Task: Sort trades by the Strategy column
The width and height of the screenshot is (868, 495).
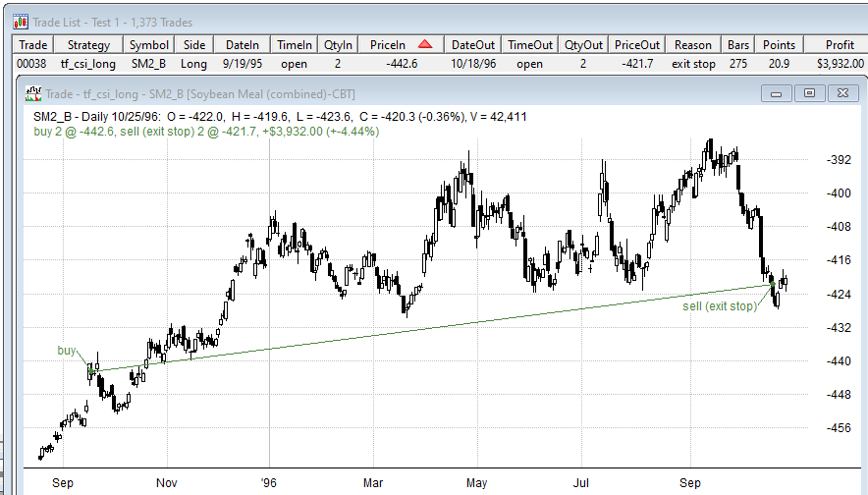Action: [88, 44]
